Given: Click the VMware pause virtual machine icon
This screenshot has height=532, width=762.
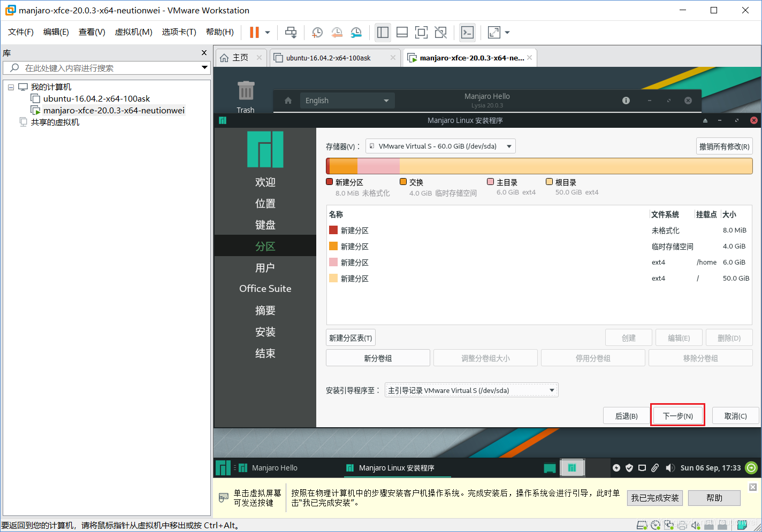Looking at the screenshot, I should tap(254, 33).
